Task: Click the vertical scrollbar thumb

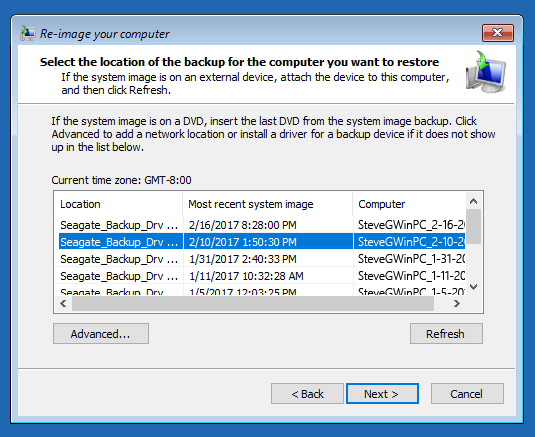Action: click(x=473, y=227)
